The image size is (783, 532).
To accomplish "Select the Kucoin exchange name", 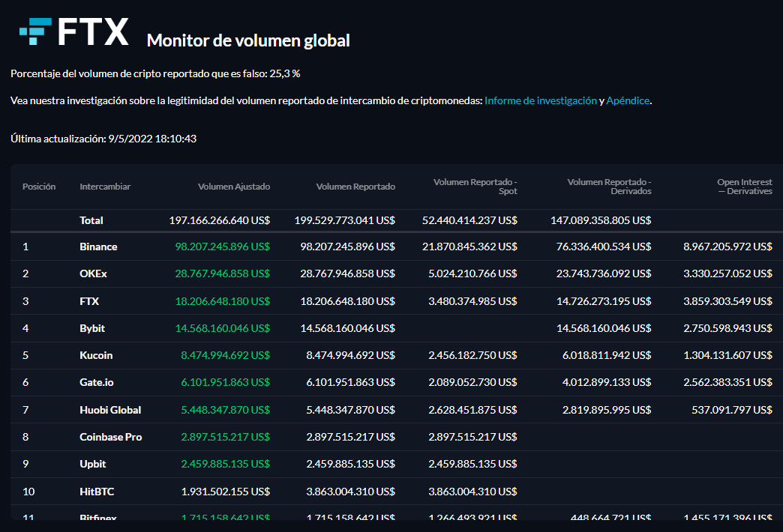I will pos(96,355).
